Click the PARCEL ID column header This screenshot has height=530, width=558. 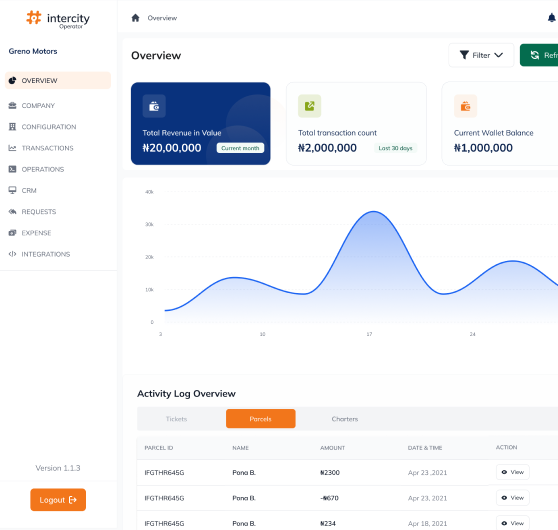click(x=159, y=448)
